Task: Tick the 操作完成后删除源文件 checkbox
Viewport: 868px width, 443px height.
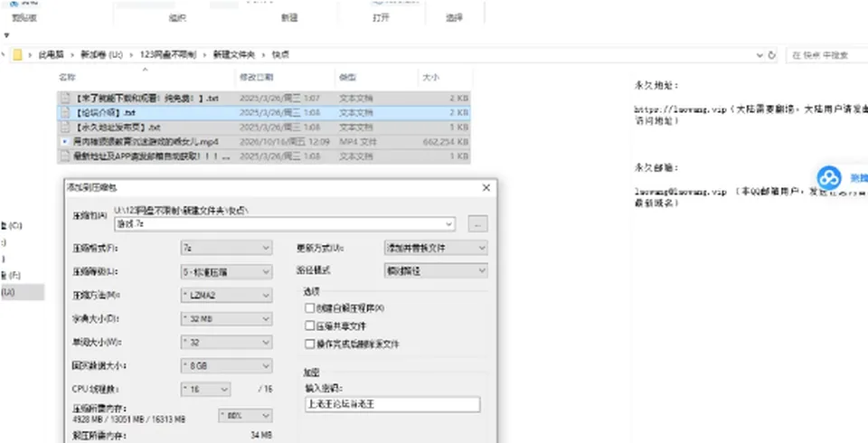Action: (309, 344)
